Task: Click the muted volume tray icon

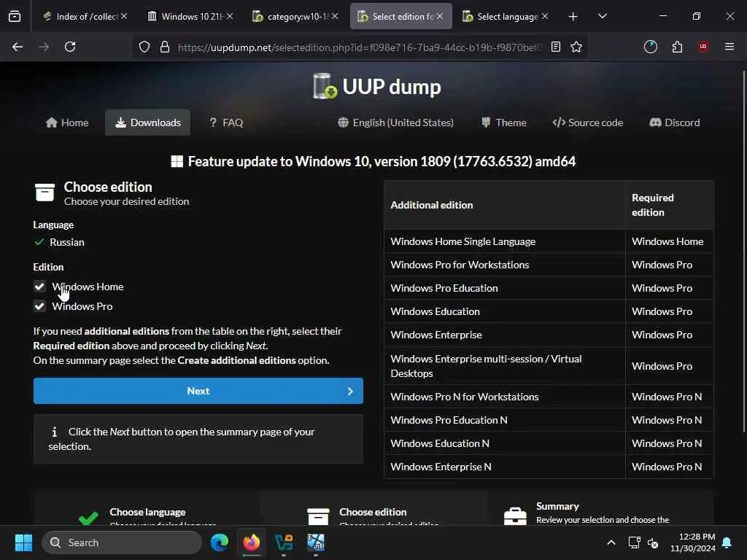Action: pyautogui.click(x=653, y=542)
